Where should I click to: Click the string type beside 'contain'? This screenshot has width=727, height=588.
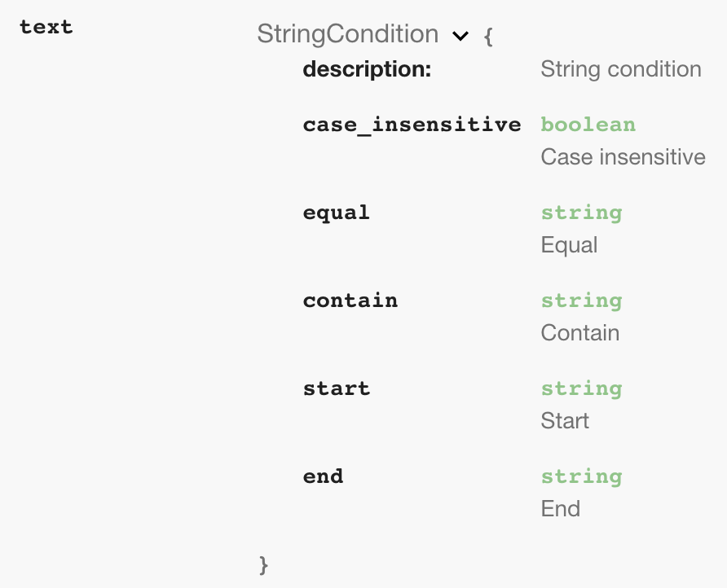pyautogui.click(x=581, y=301)
